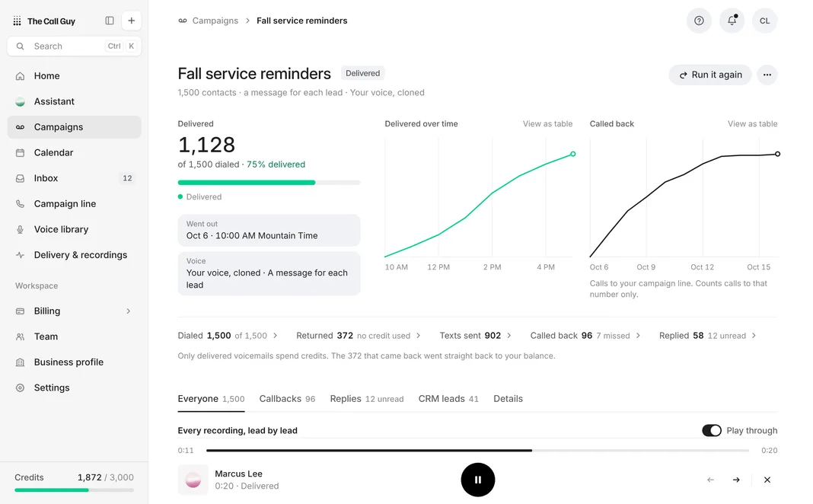This screenshot has height=504, width=813.
Task: Click the end point on Delivered over time chart
Action: coord(573,154)
